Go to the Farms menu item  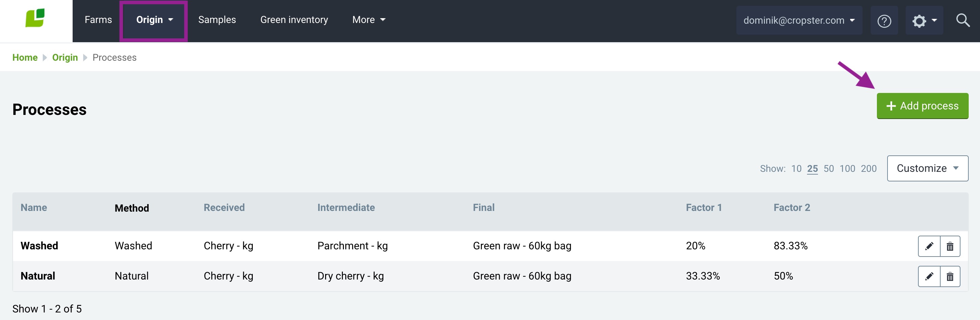(x=98, y=20)
